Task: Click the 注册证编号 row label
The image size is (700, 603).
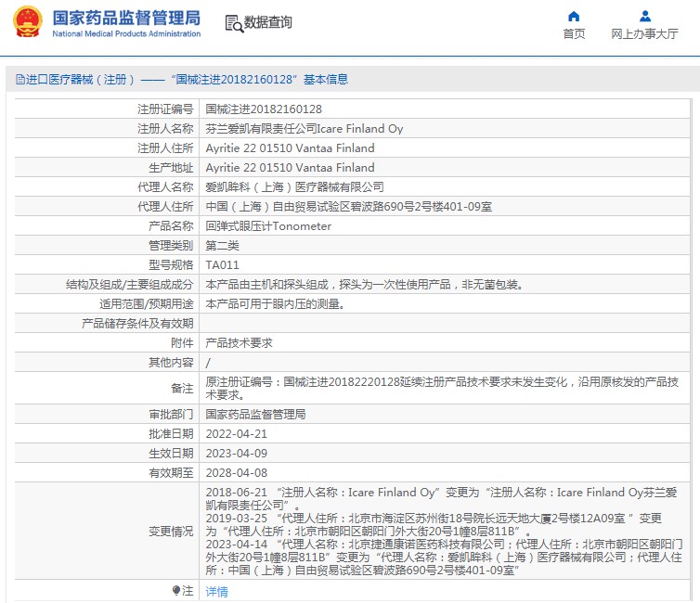Action: tap(165, 109)
